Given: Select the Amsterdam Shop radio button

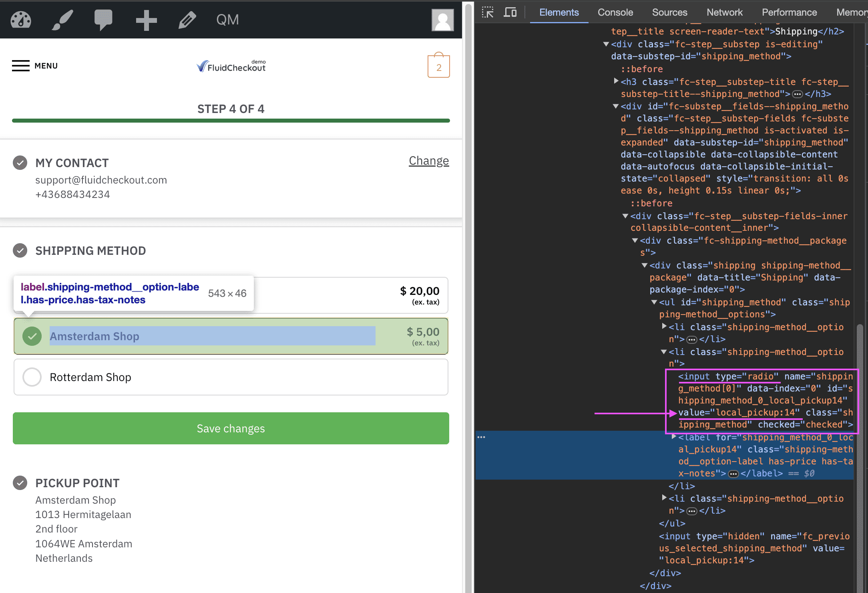Looking at the screenshot, I should click(32, 336).
